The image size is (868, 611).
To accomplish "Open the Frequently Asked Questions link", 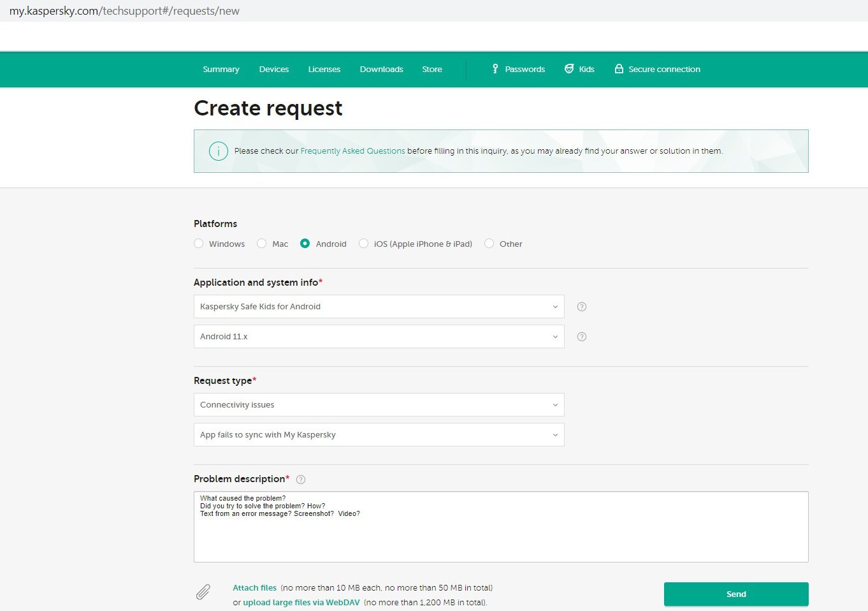I will (353, 151).
